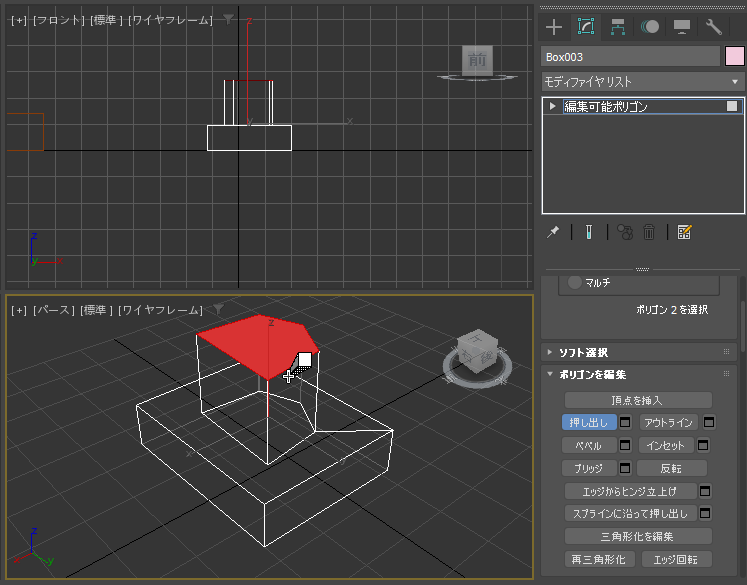This screenshot has width=747, height=585.
Task: Click the 三角形化を編集 button
Action: click(638, 536)
